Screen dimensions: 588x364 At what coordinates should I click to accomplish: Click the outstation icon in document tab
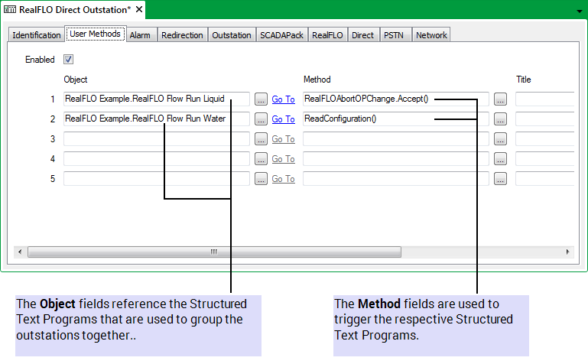click(10, 9)
